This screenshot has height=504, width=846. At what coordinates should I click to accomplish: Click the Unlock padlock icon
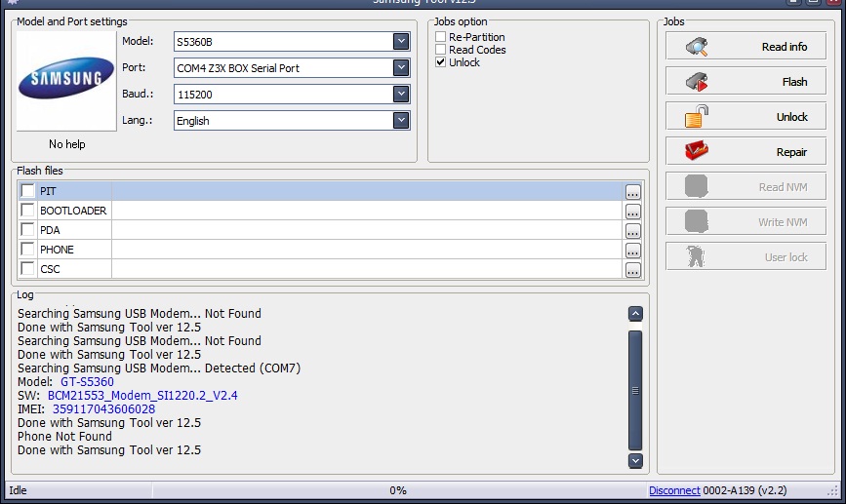point(697,116)
